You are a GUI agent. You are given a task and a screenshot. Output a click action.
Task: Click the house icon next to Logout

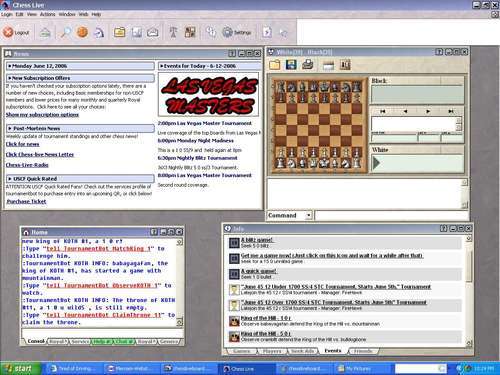(x=45, y=33)
